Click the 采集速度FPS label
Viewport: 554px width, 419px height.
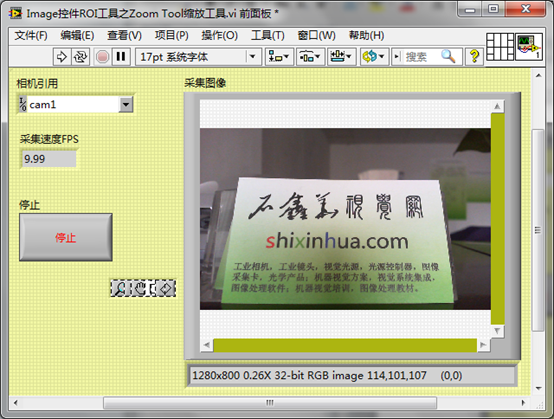(49, 139)
